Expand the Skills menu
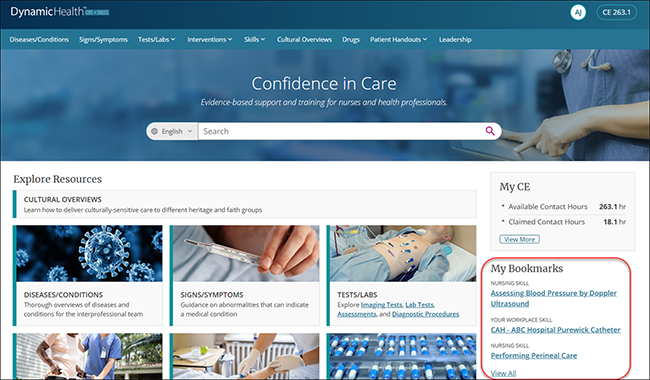650x380 pixels. (x=255, y=39)
